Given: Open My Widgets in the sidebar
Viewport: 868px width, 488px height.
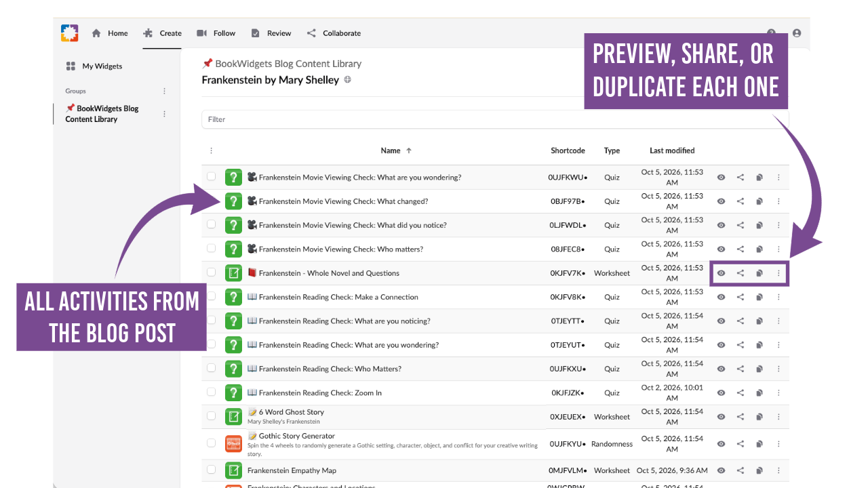Looking at the screenshot, I should tap(94, 66).
